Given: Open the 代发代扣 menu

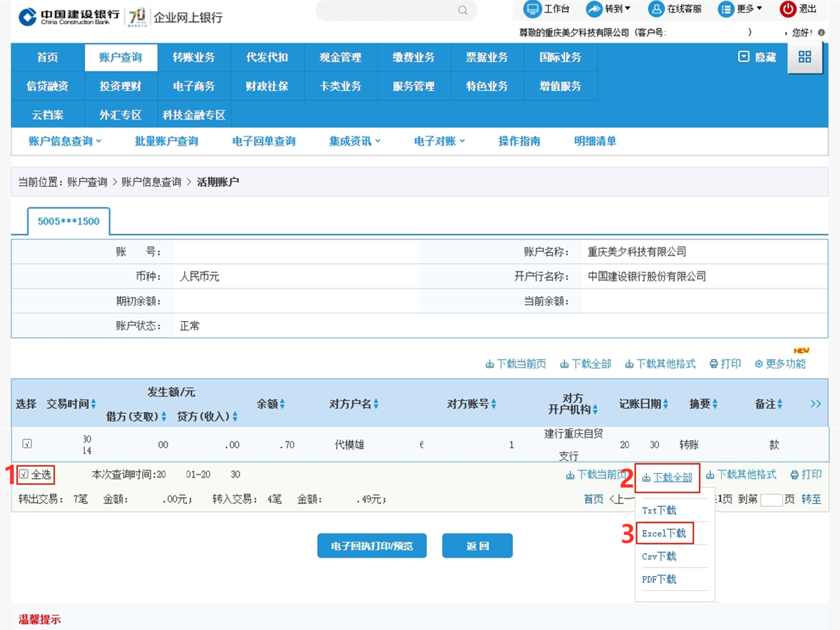Looking at the screenshot, I should coord(267,57).
